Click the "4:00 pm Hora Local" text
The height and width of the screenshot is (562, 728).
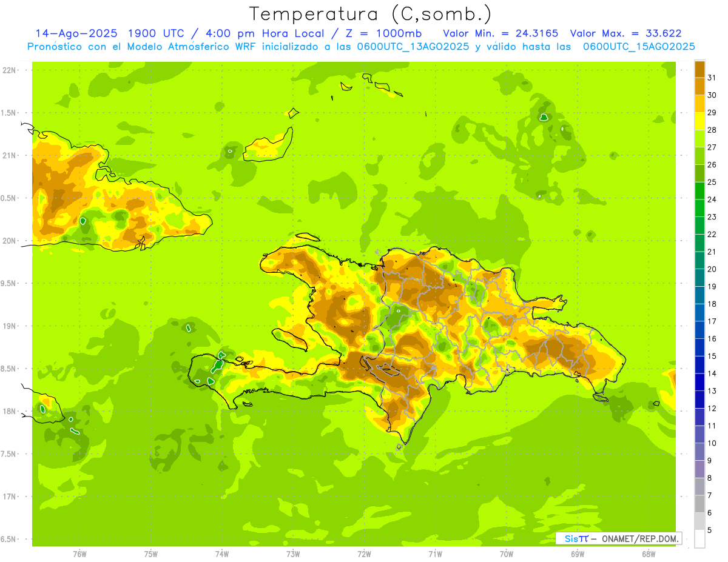click(x=268, y=33)
